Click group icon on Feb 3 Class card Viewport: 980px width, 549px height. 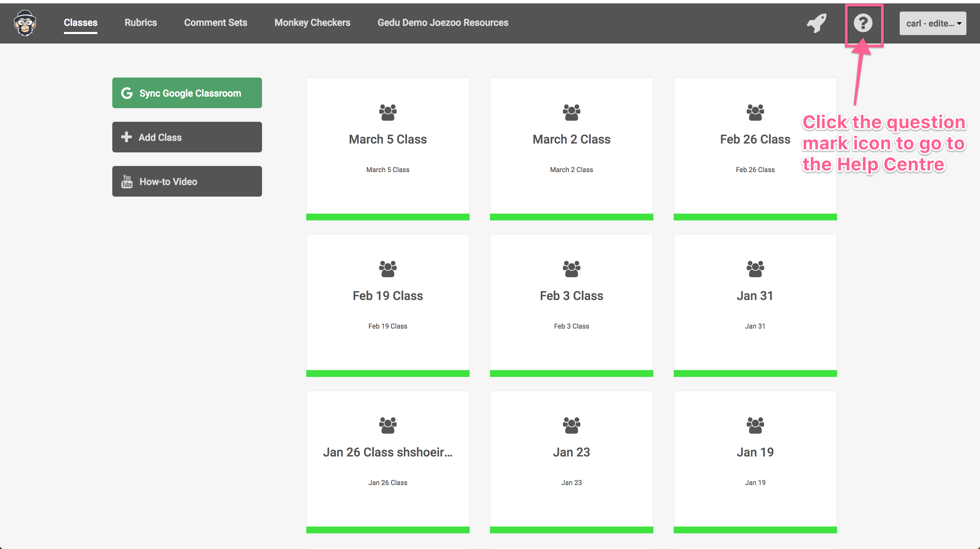571,269
